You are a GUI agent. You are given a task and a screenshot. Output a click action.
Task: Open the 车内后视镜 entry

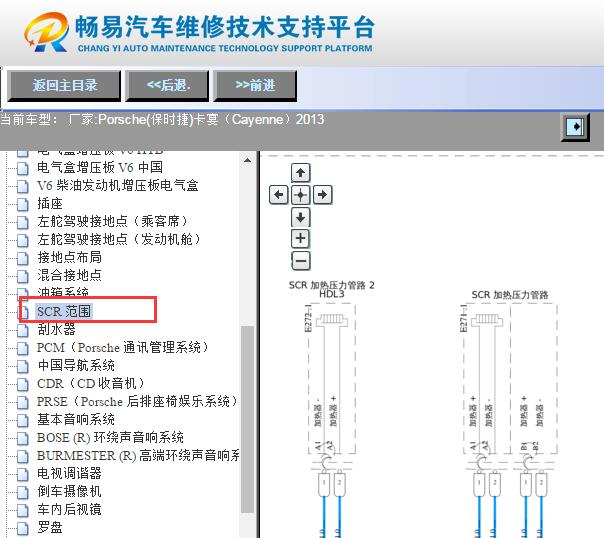coord(69,510)
